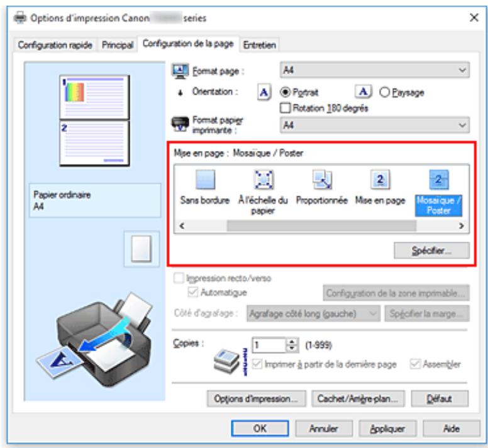The width and height of the screenshot is (488, 448).
Task: Open the Format papier imprimante dropdown
Action: coord(375,125)
